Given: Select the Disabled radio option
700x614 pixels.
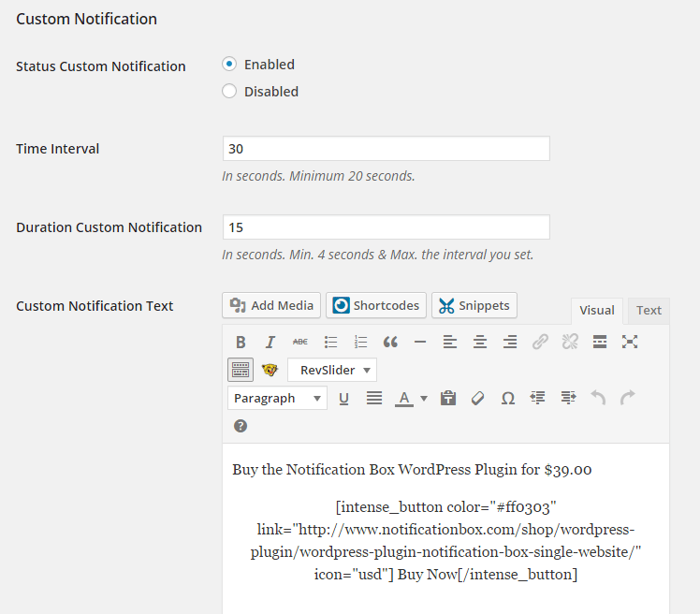Looking at the screenshot, I should coord(229,92).
